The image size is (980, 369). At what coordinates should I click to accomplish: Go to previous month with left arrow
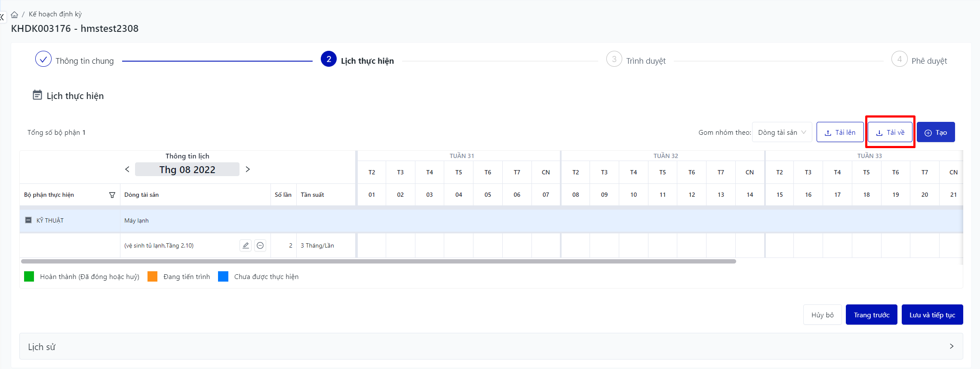(127, 169)
